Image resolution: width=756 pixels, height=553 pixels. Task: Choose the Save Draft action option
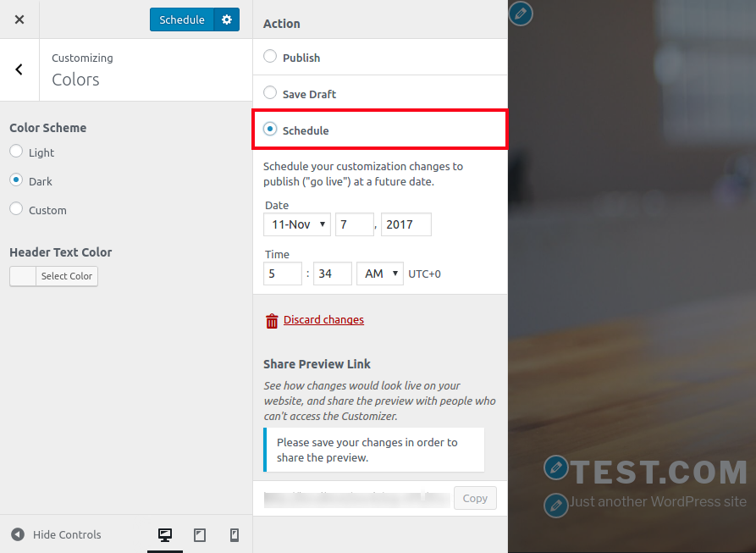click(x=270, y=93)
